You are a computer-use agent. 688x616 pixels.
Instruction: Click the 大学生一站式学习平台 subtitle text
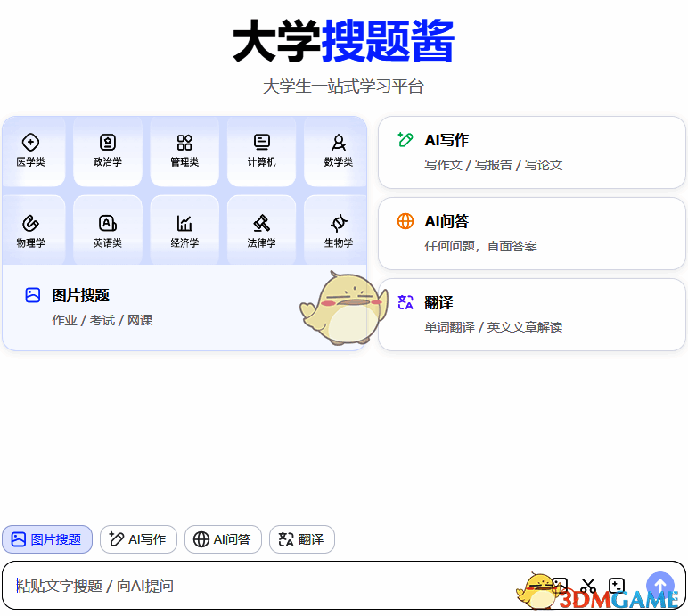(344, 86)
